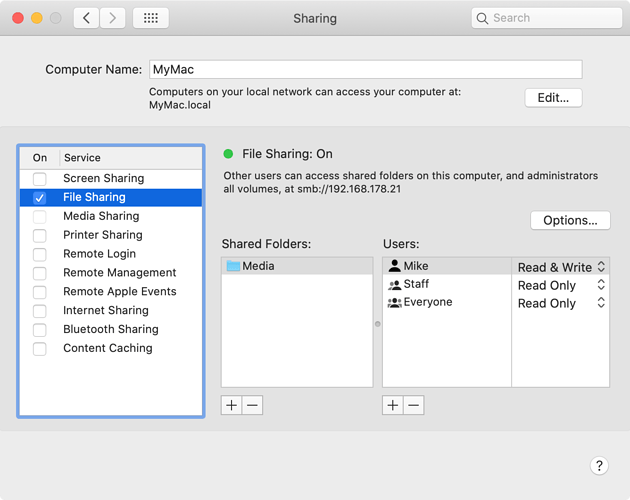Click the forward navigation arrow

(112, 18)
